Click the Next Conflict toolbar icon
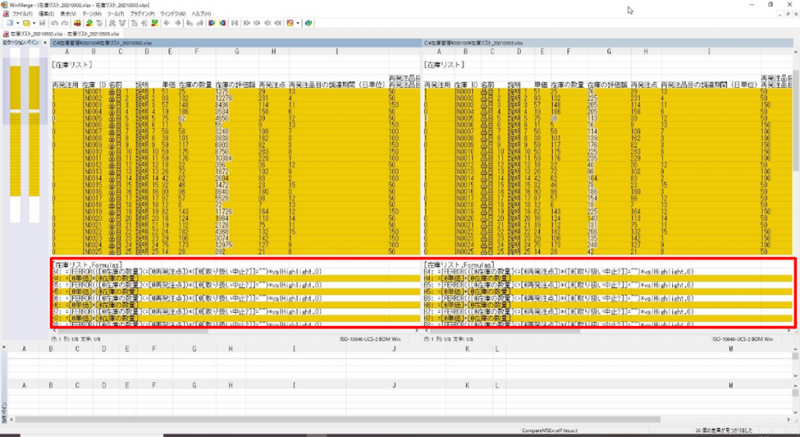 click(x=111, y=23)
